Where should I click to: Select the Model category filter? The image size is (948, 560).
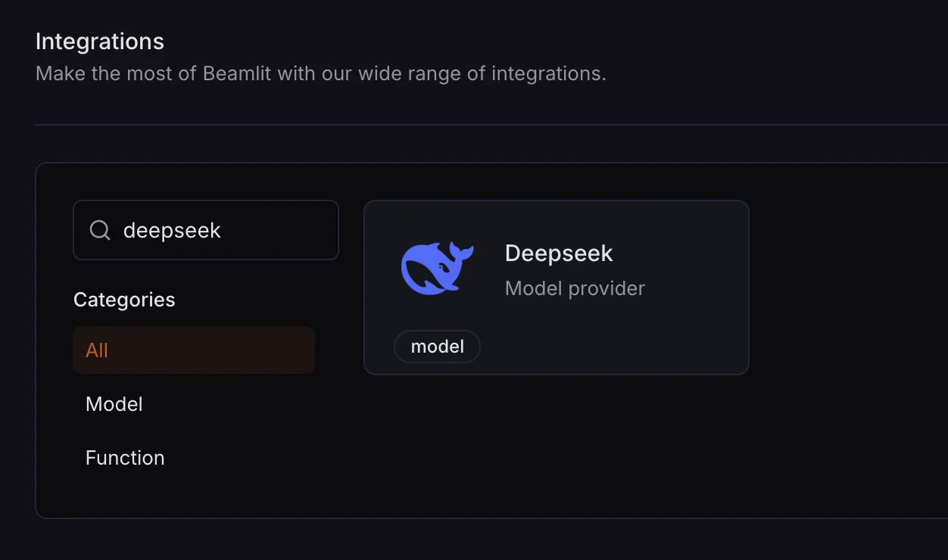pyautogui.click(x=114, y=404)
